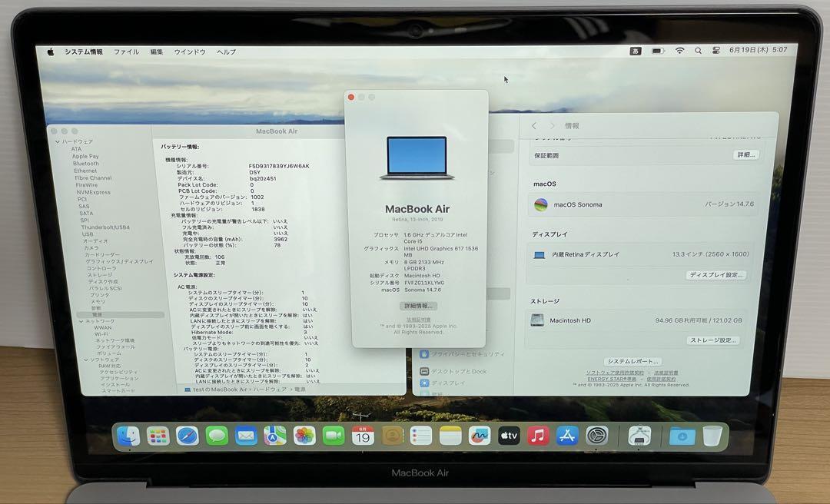Open Launchpad in the Dock
This screenshot has height=504, width=830.
point(158,436)
